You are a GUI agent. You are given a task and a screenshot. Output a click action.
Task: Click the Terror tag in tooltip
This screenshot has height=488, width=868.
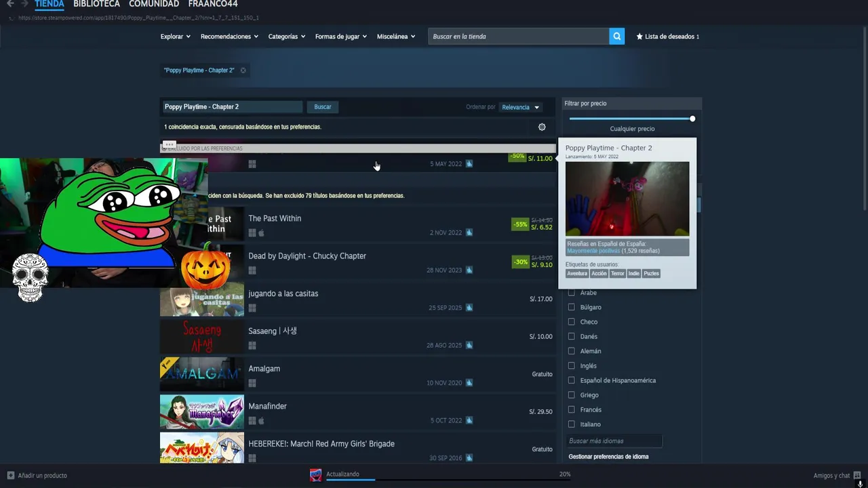point(617,273)
